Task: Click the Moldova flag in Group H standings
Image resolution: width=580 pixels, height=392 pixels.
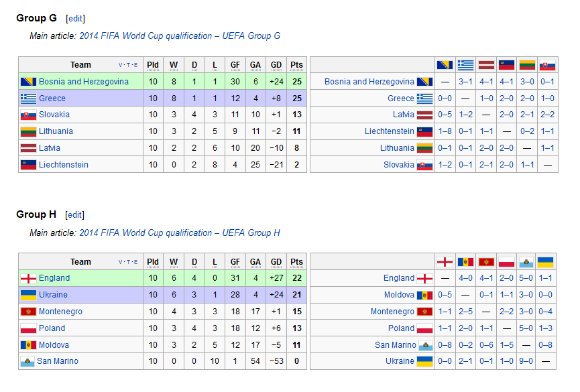Action: pyautogui.click(x=28, y=345)
